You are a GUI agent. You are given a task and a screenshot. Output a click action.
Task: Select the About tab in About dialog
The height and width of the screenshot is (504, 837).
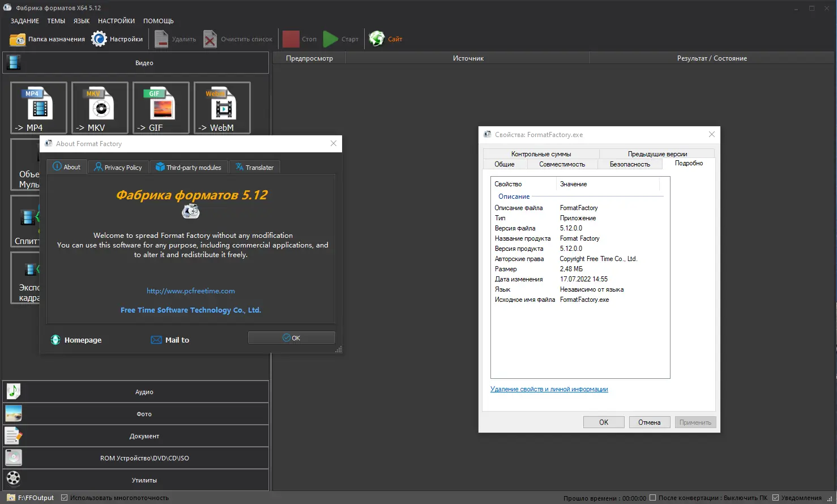[67, 166]
